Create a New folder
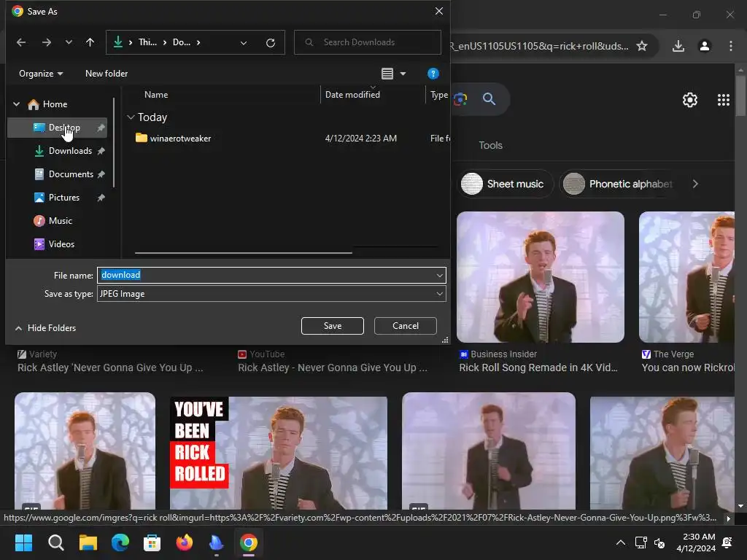 tap(107, 74)
